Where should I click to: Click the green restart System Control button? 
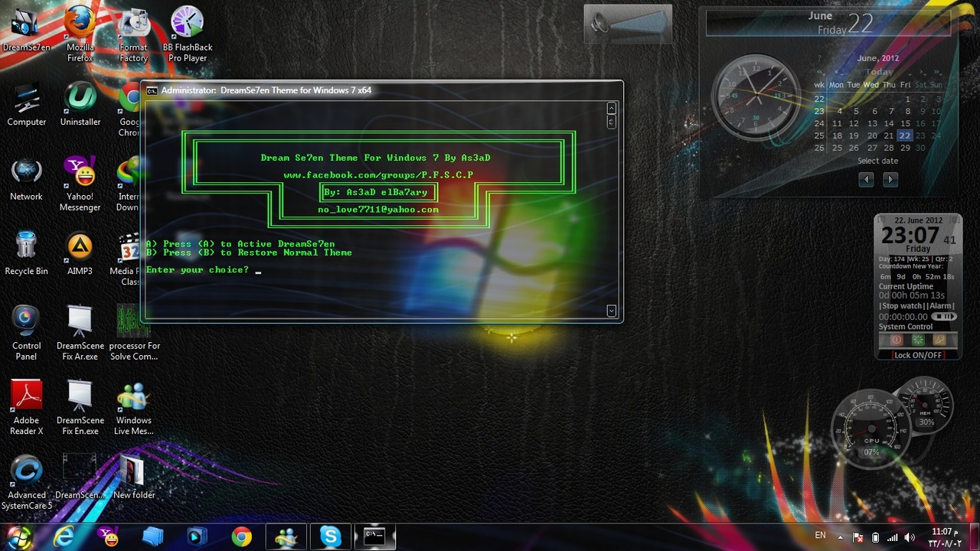[x=918, y=339]
